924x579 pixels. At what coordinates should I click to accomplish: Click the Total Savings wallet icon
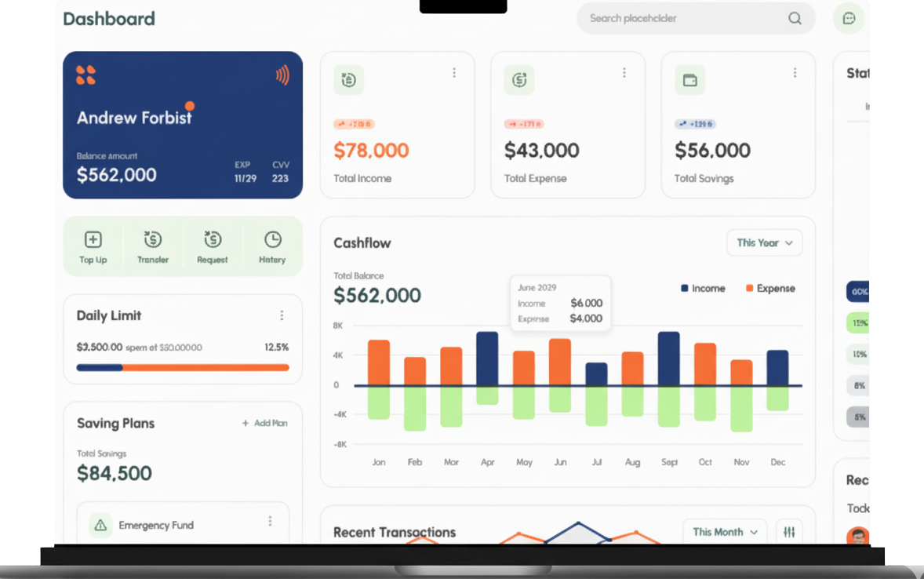[x=689, y=80]
